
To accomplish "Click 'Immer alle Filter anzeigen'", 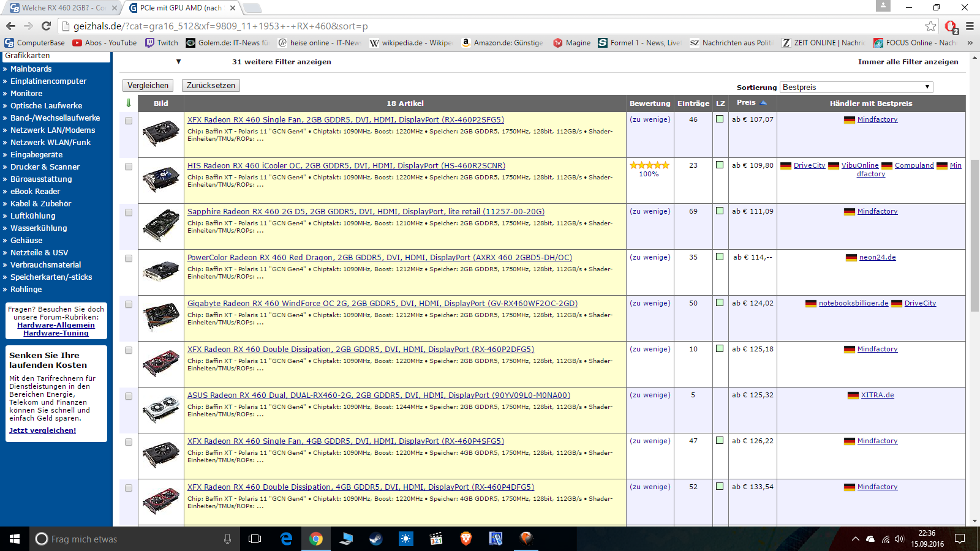I will [x=908, y=62].
